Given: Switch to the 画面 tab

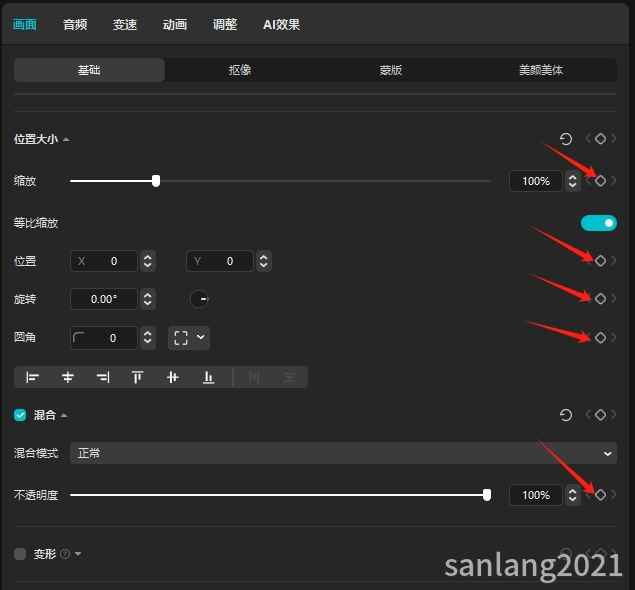Looking at the screenshot, I should tap(25, 25).
